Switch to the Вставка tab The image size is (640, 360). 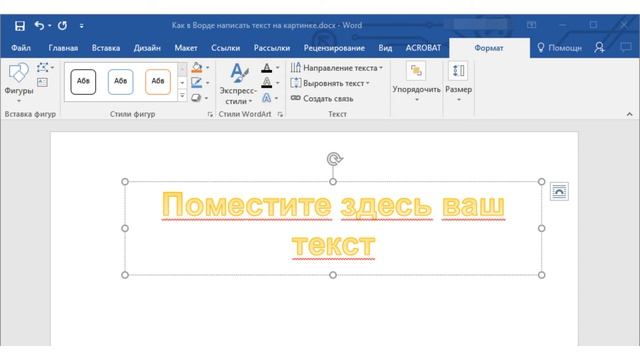coord(106,48)
